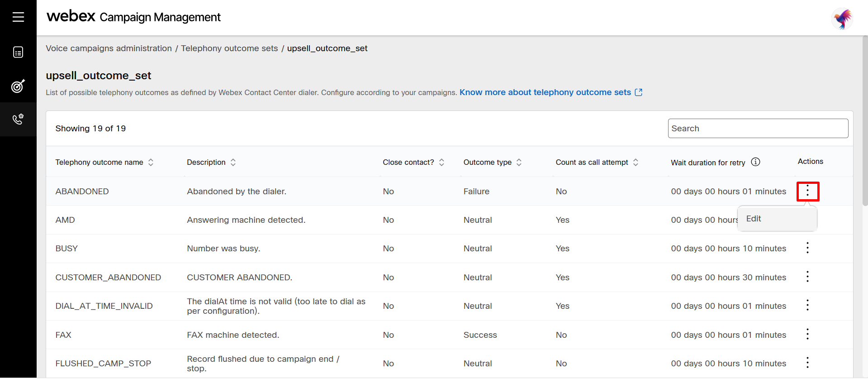Click the Search input field

tap(758, 129)
